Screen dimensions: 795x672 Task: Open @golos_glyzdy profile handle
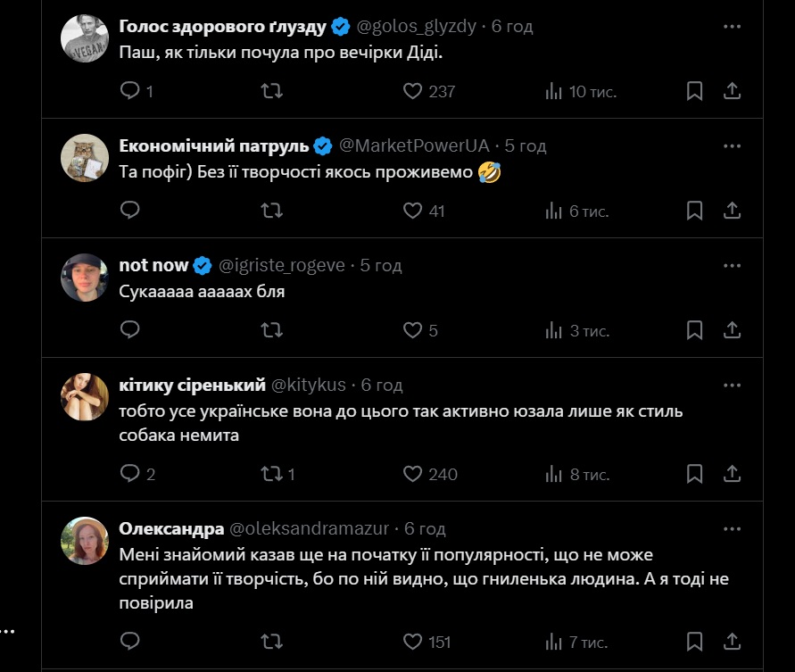click(417, 26)
